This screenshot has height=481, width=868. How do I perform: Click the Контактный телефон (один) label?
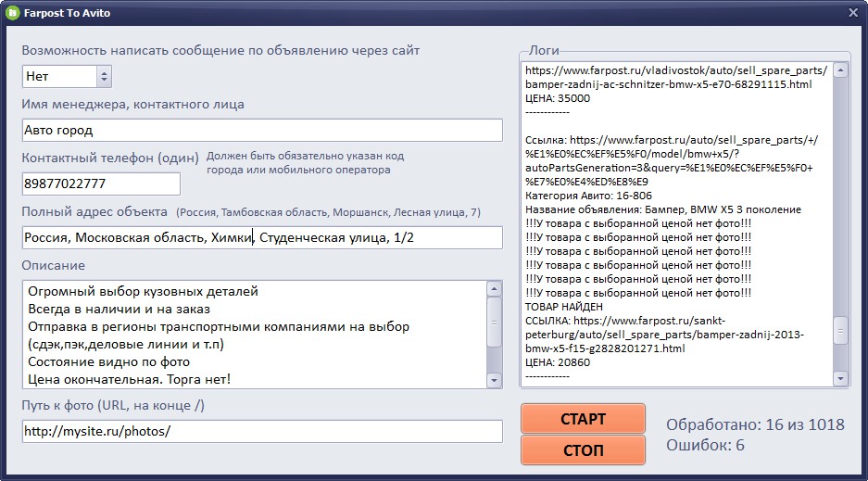110,158
